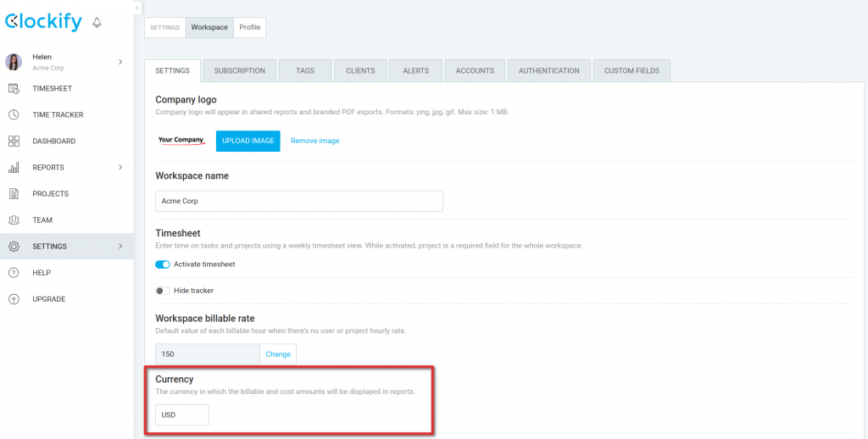Viewport: 868px width, 439px height.
Task: Select UPGRADE in the sidebar
Action: point(48,299)
